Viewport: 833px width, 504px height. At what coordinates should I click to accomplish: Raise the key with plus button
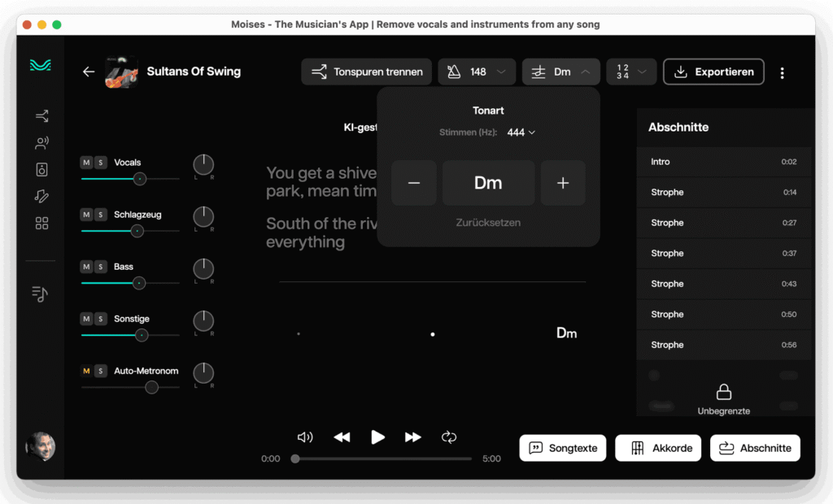[563, 183]
